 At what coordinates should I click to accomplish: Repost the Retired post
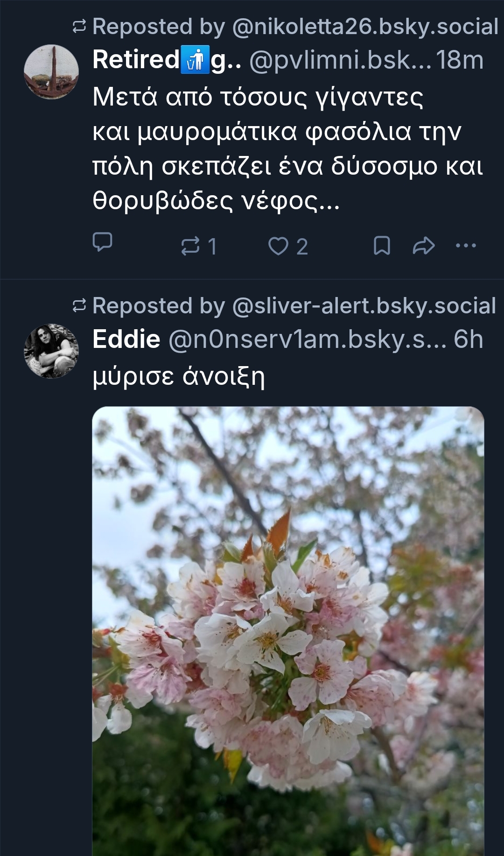[x=190, y=246]
